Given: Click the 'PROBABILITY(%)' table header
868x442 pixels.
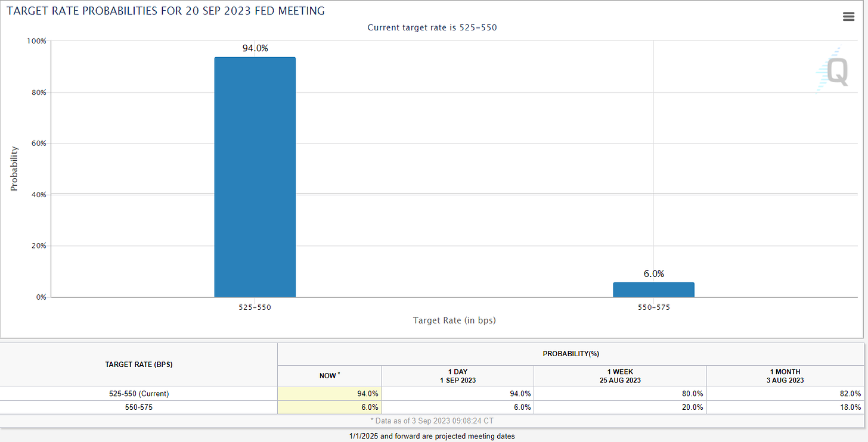Looking at the screenshot, I should (x=571, y=354).
